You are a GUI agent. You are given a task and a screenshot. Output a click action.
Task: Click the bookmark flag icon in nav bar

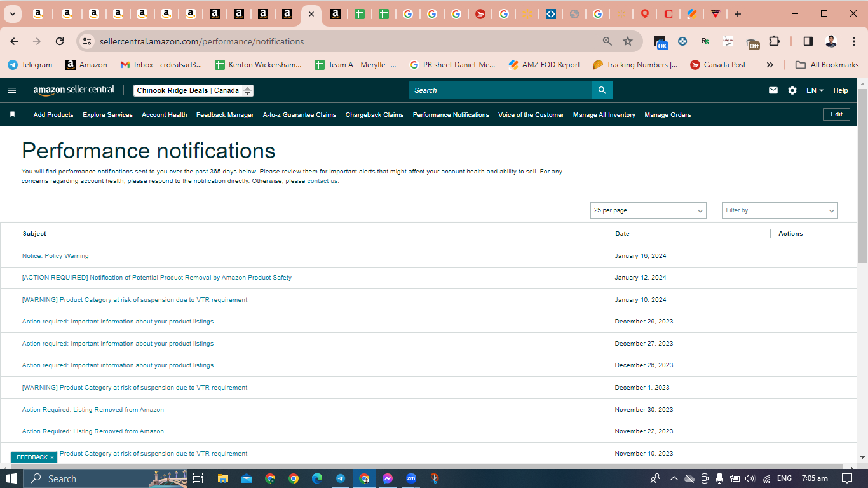(x=12, y=114)
